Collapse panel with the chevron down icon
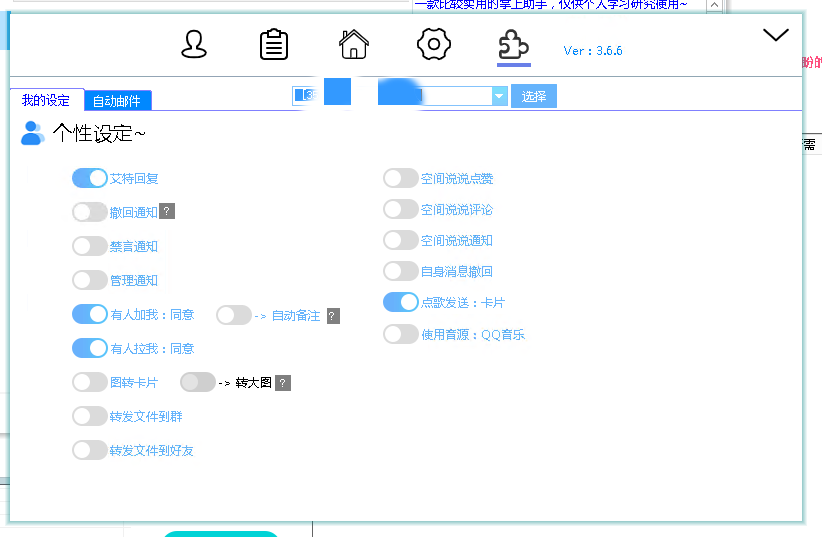822x537 pixels. pos(776,35)
